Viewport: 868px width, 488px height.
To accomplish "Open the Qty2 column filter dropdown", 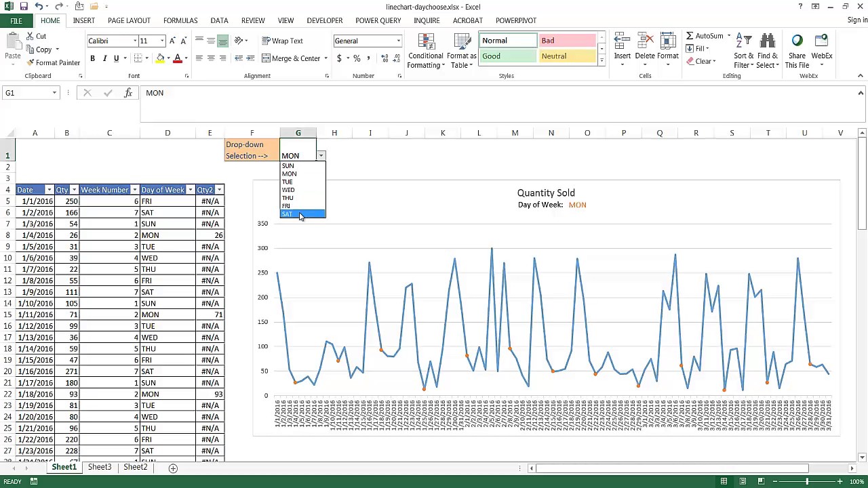I will pos(219,190).
